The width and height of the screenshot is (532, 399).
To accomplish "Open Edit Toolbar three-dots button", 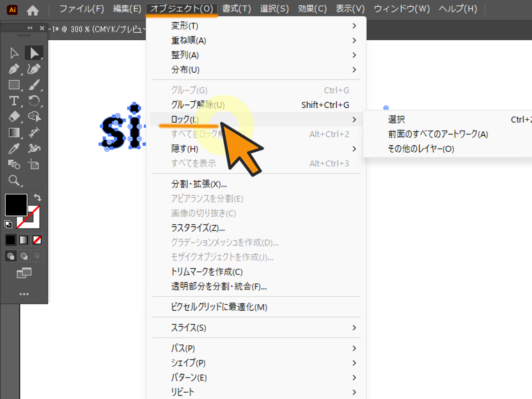I will tap(24, 294).
